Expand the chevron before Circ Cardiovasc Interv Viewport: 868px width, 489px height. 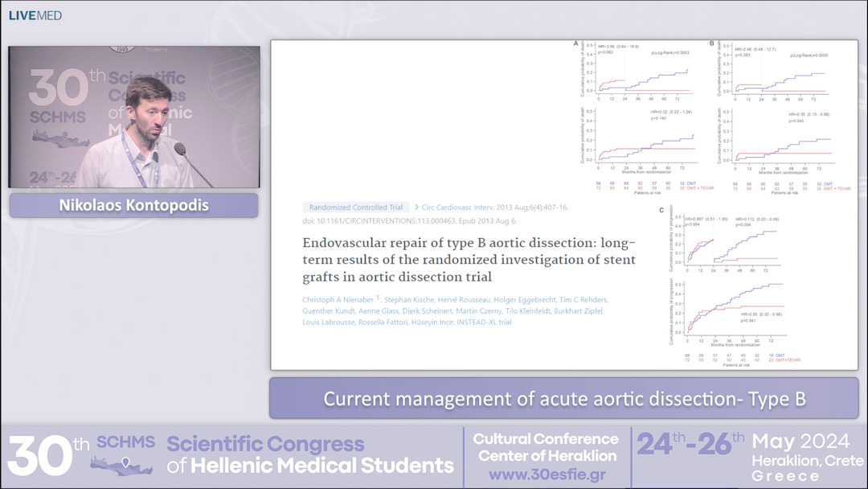[416, 208]
